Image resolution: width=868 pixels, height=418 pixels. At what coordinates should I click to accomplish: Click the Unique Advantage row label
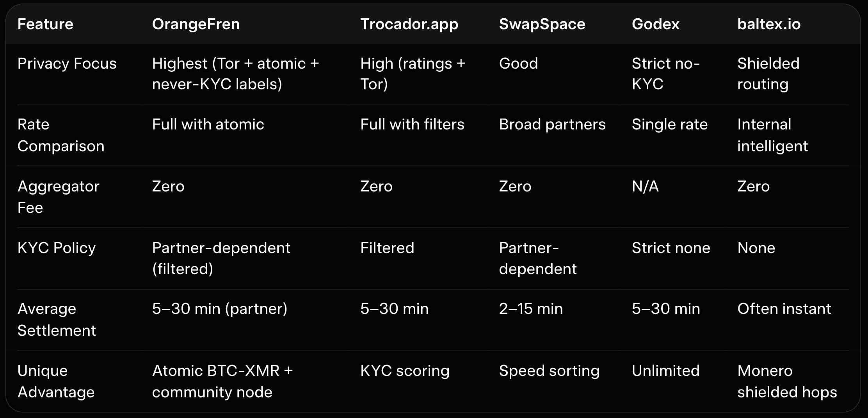coord(56,381)
